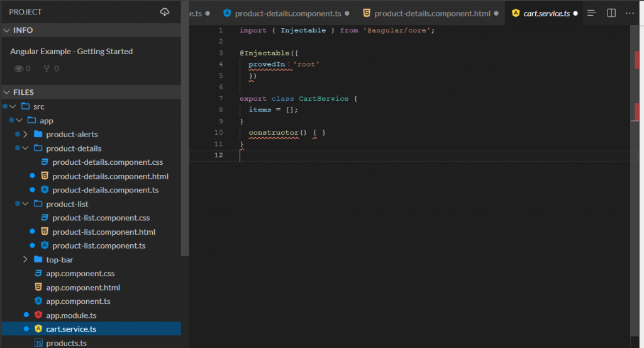Screen dimensions: 644x348
Task: Click Angular icon of product-details.component.ts file
Action: click(x=45, y=190)
